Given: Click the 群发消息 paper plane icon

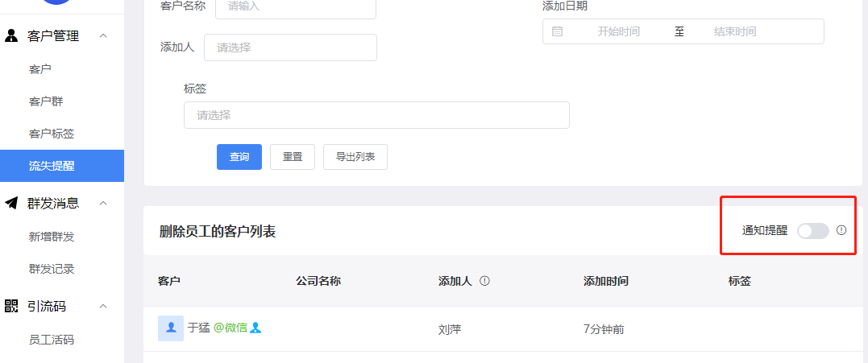Looking at the screenshot, I should [11, 204].
